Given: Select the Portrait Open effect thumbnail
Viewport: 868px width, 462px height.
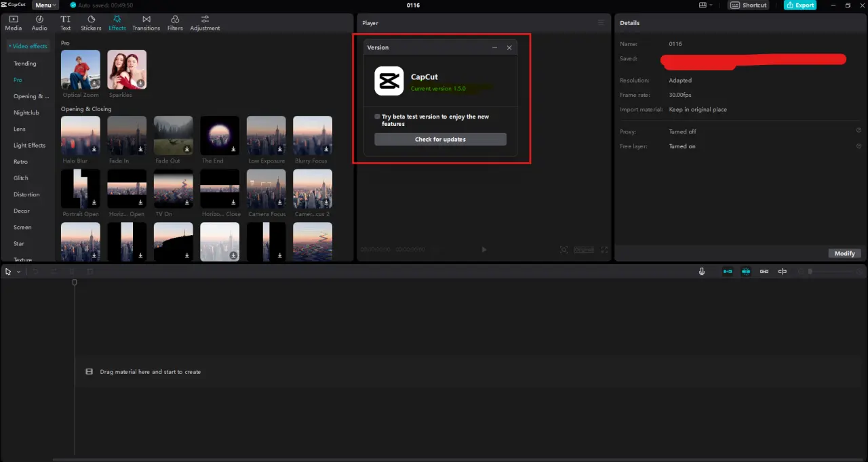Looking at the screenshot, I should point(81,188).
